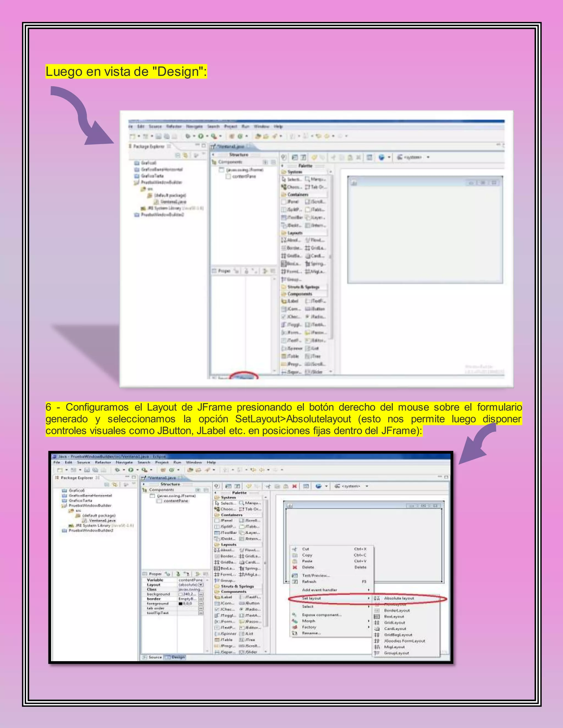Screen dimensions: 563x728
Task: Select PruebaWindowBuilder2 project in lower Package Explorer
Action: point(88,530)
